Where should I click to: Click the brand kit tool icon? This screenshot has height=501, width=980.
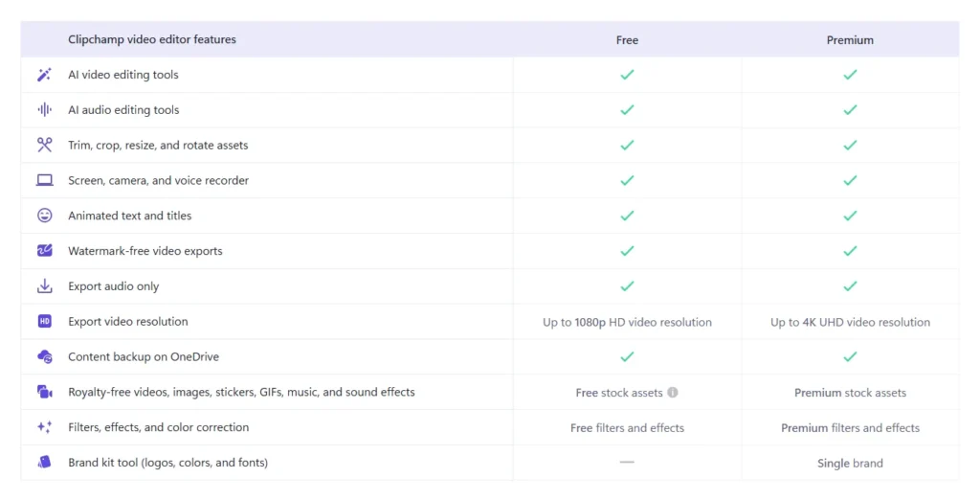(44, 463)
